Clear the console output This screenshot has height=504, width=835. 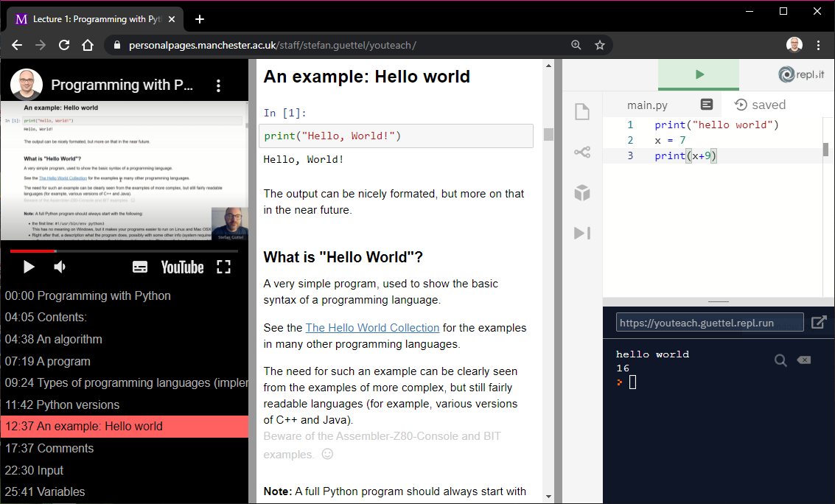click(x=803, y=360)
